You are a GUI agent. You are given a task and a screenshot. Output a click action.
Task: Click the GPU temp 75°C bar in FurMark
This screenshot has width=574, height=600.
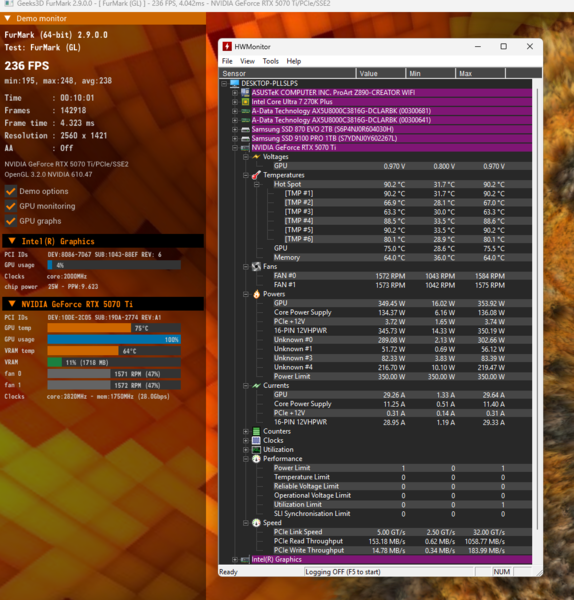(x=114, y=328)
